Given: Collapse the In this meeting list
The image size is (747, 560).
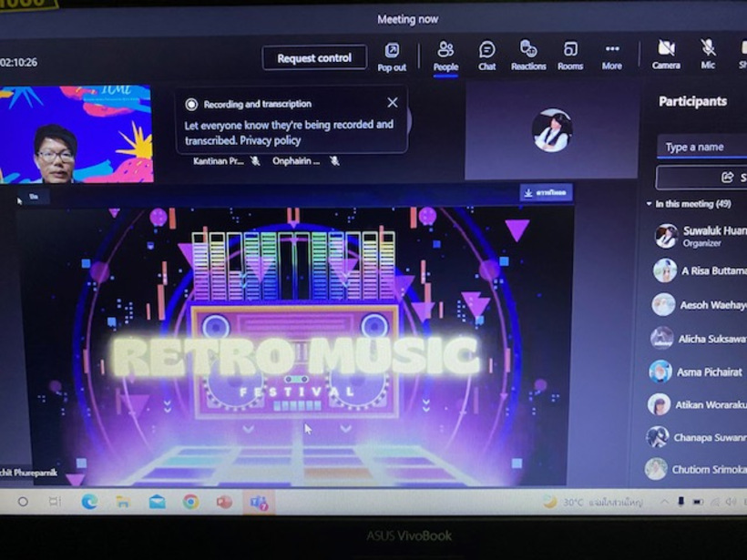Looking at the screenshot, I should [x=650, y=204].
